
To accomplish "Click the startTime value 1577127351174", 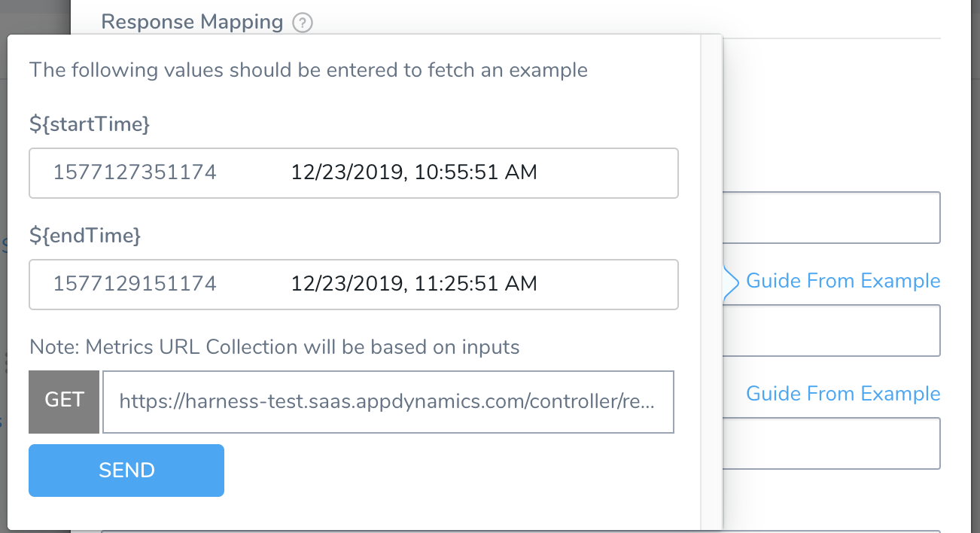I will pyautogui.click(x=135, y=172).
